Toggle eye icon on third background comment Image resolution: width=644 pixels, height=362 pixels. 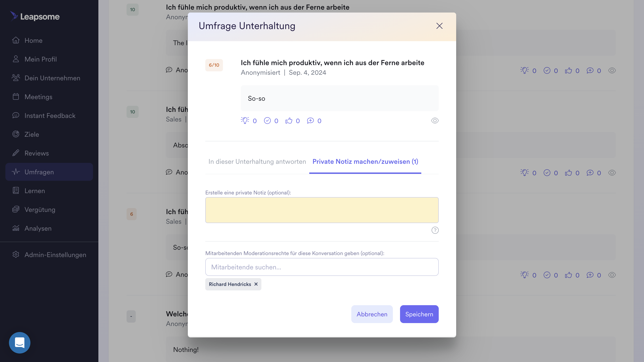[x=612, y=275]
